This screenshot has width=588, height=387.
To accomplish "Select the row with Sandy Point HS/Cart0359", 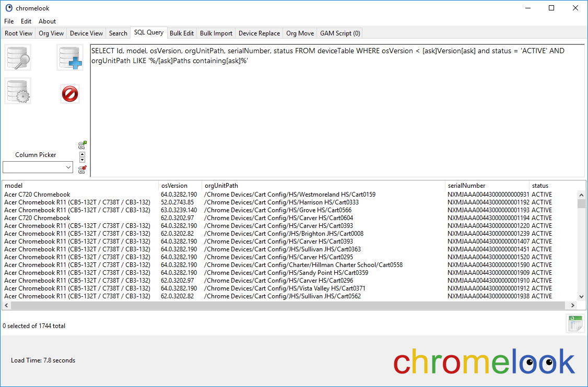I will 290,273.
